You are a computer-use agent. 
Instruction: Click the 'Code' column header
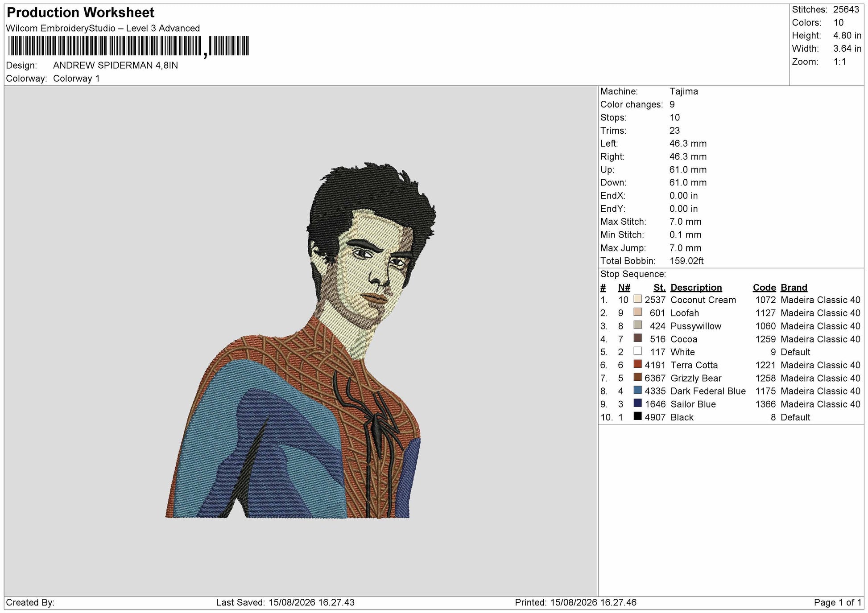tap(765, 288)
